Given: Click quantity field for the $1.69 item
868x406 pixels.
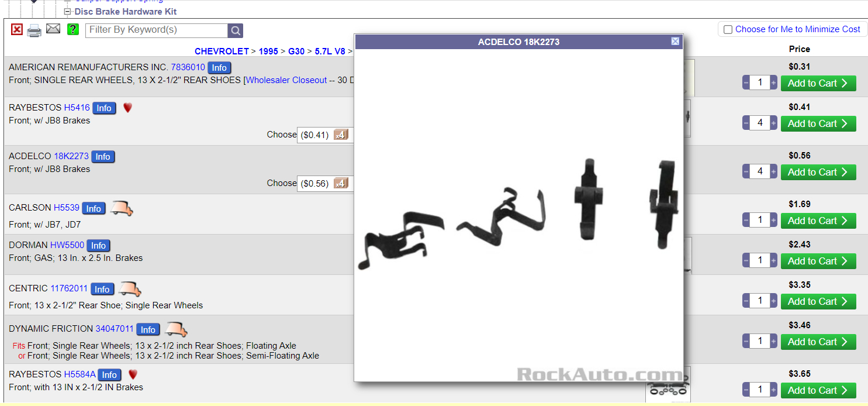Looking at the screenshot, I should (x=760, y=221).
